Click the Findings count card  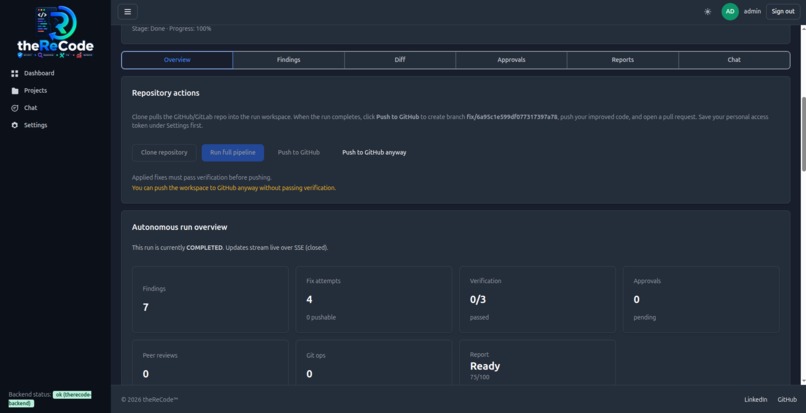click(x=210, y=299)
